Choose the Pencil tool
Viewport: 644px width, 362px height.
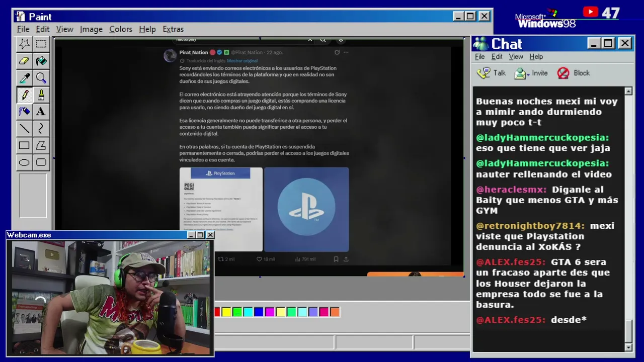24,95
